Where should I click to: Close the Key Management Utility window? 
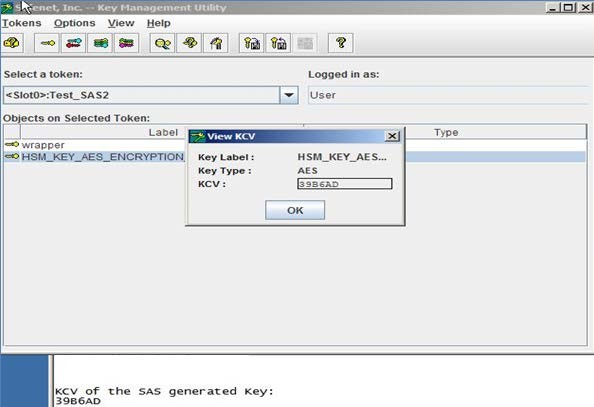pyautogui.click(x=585, y=7)
